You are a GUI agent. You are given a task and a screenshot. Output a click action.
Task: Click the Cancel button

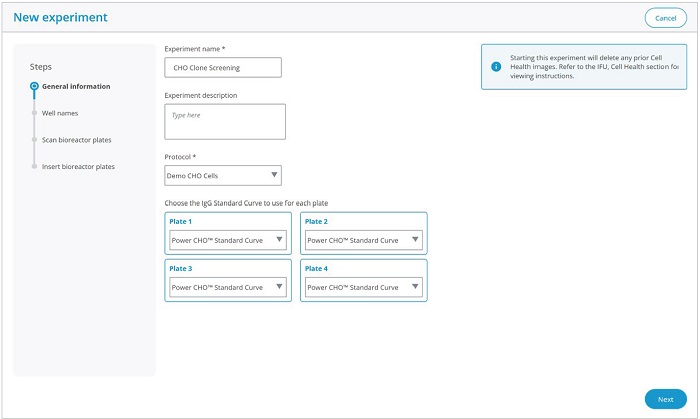click(665, 18)
